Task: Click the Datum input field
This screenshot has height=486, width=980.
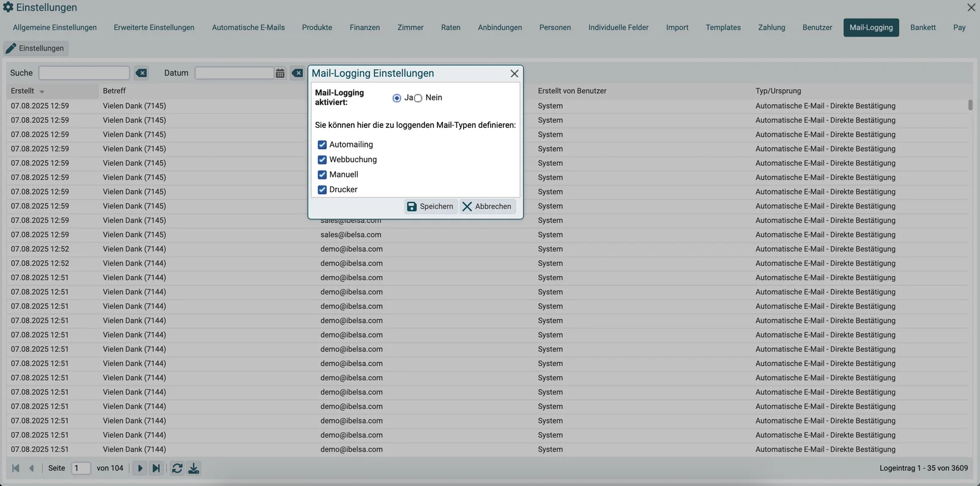Action: [235, 73]
